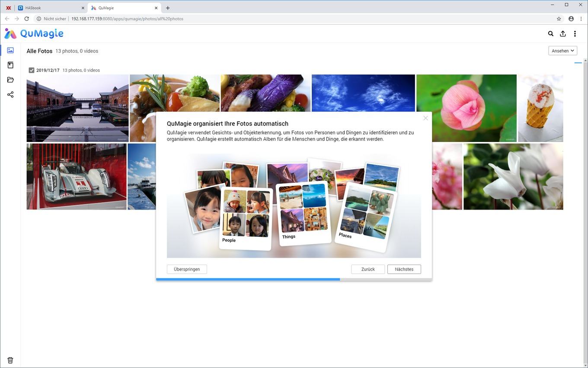This screenshot has height=368, width=588.
Task: Open the trash bin in sidebar
Action: pos(10,360)
